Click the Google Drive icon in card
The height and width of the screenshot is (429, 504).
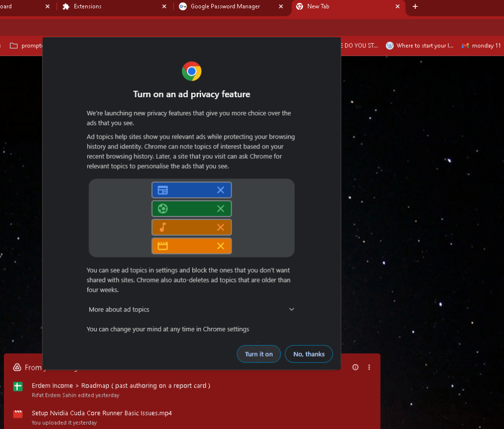pyautogui.click(x=17, y=367)
